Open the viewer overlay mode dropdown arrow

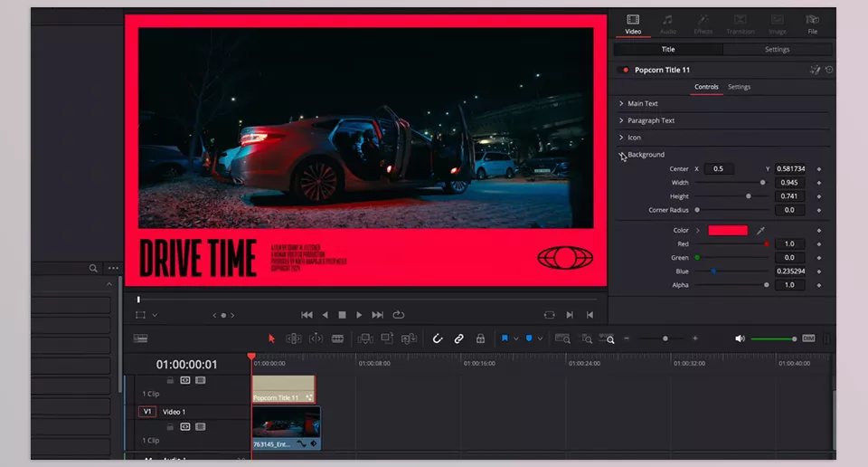pos(155,315)
